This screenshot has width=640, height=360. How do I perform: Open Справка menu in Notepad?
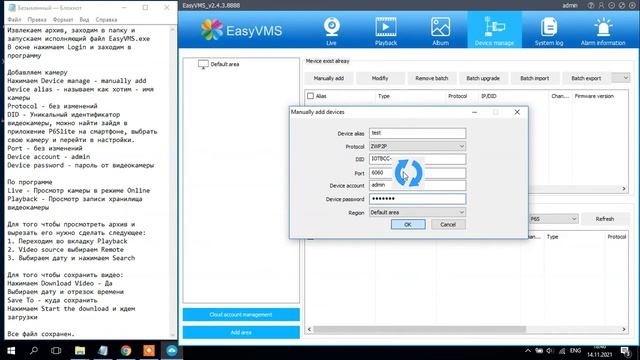click(106, 20)
